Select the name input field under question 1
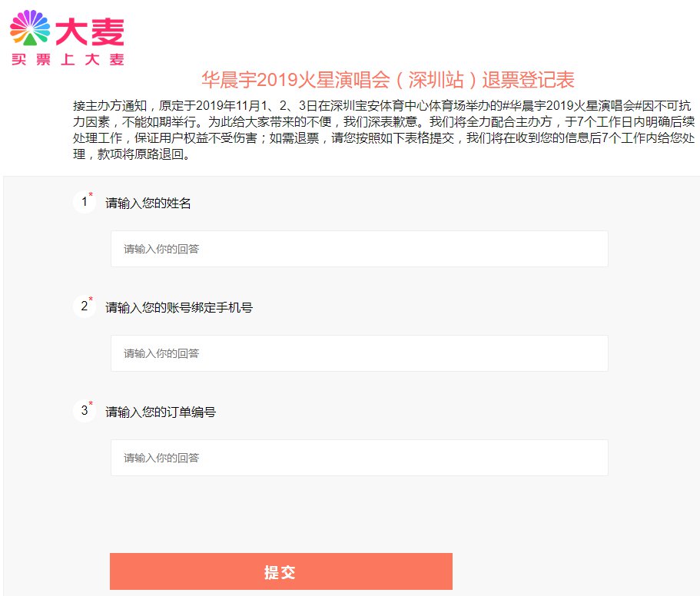This screenshot has height=596, width=700. tap(359, 248)
